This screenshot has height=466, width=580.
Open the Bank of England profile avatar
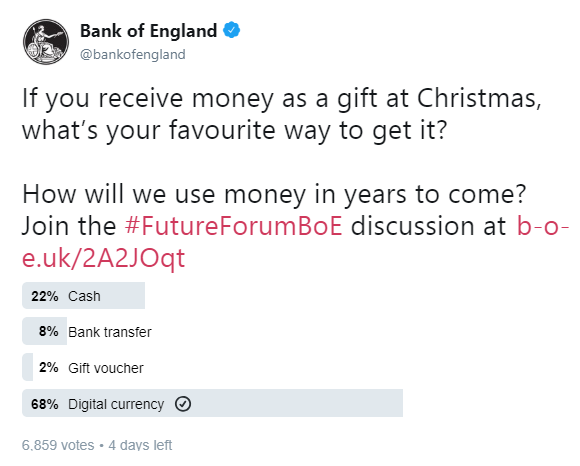(46, 42)
